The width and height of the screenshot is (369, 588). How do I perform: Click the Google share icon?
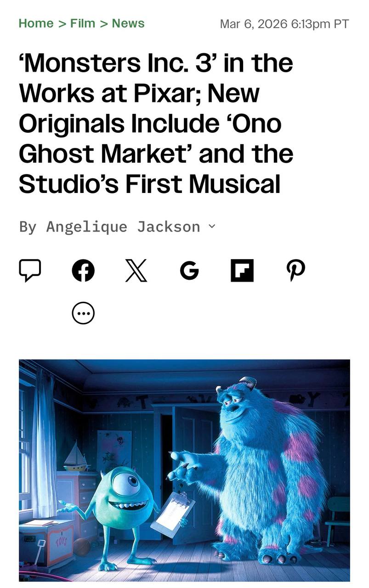click(189, 271)
